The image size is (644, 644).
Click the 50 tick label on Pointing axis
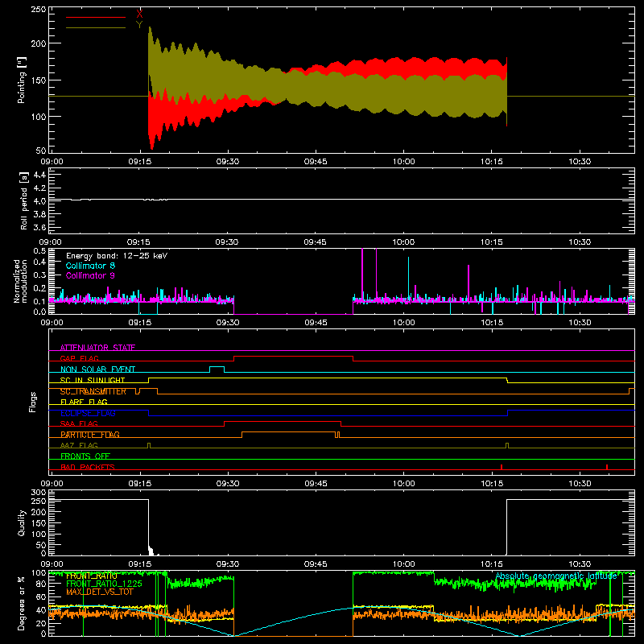pyautogui.click(x=41, y=151)
